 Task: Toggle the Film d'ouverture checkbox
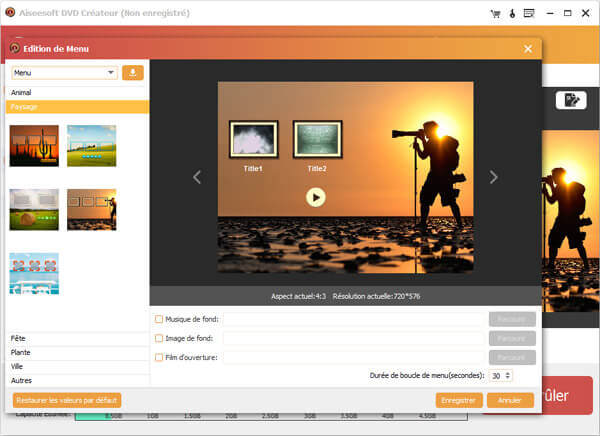(x=159, y=357)
